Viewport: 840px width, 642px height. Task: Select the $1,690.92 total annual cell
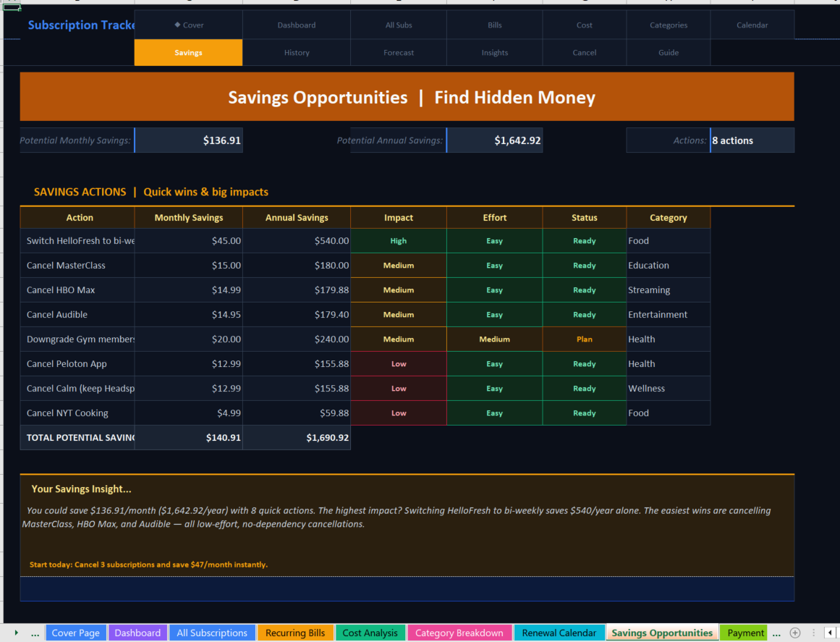tap(296, 438)
